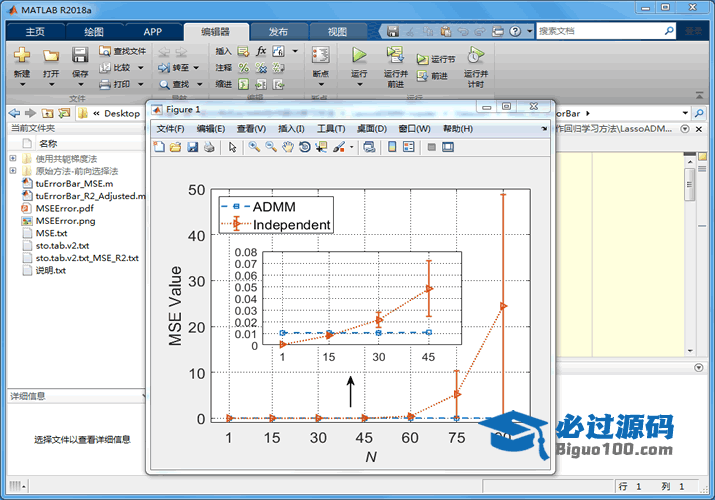Select the Edit Plot arrow tool
The width and height of the screenshot is (715, 500).
[x=233, y=147]
